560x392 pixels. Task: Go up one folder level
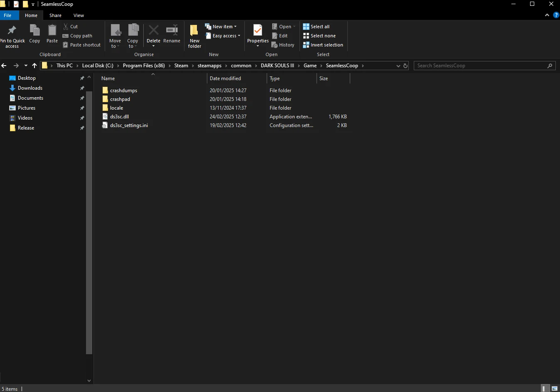point(34,66)
